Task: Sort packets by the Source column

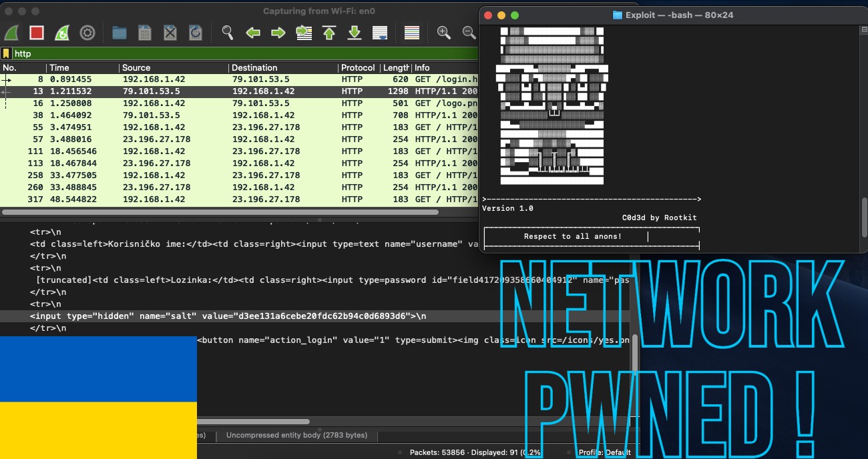Action: pyautogui.click(x=174, y=67)
